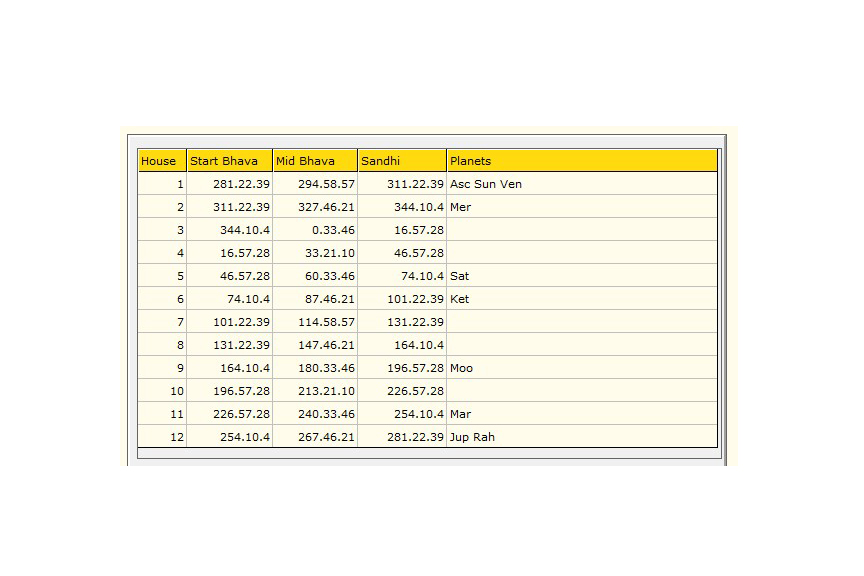Click the Planets column header

tap(471, 160)
